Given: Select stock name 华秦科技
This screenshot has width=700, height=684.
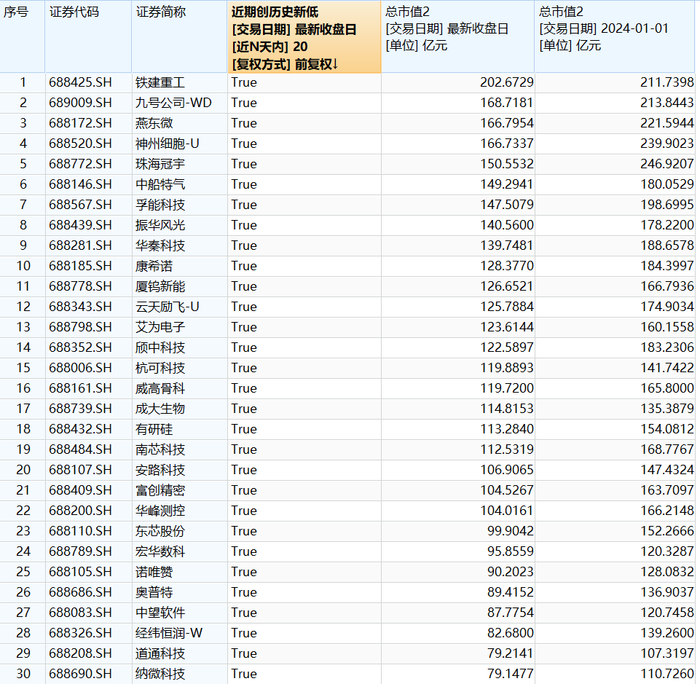Looking at the screenshot, I should point(160,246).
